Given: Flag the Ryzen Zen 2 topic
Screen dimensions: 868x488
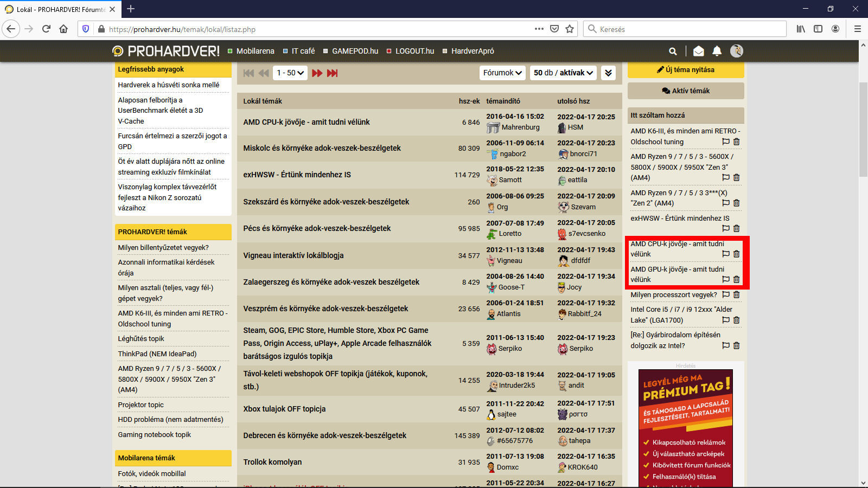Looking at the screenshot, I should coord(726,203).
